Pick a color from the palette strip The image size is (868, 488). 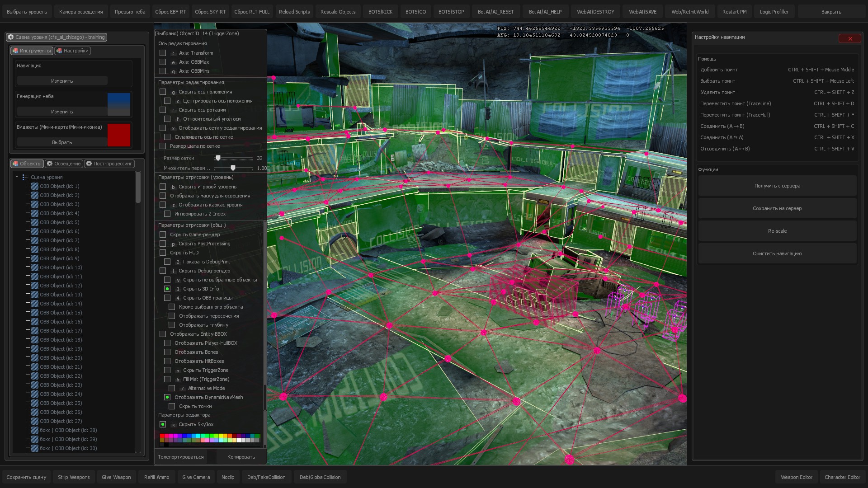pos(210,438)
